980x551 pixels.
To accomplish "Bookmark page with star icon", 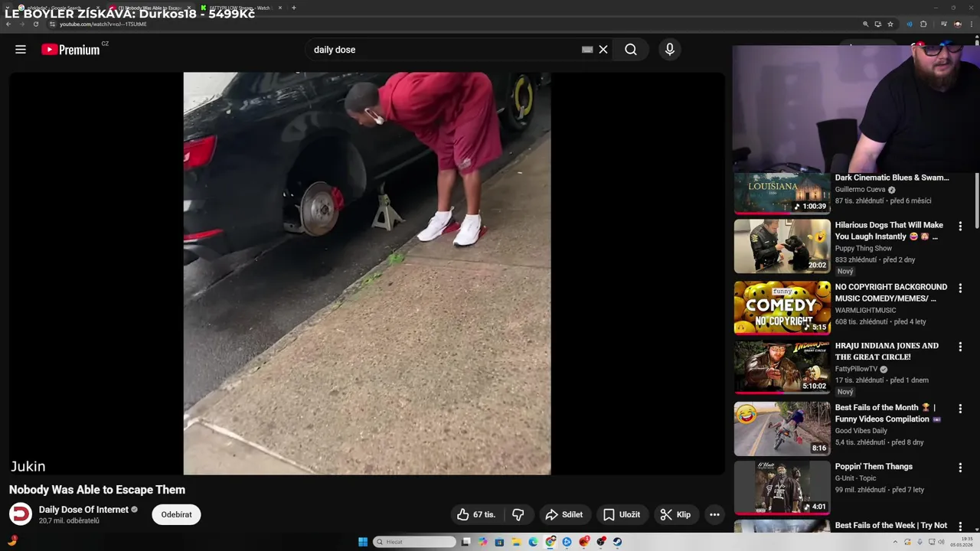I will coord(890,24).
